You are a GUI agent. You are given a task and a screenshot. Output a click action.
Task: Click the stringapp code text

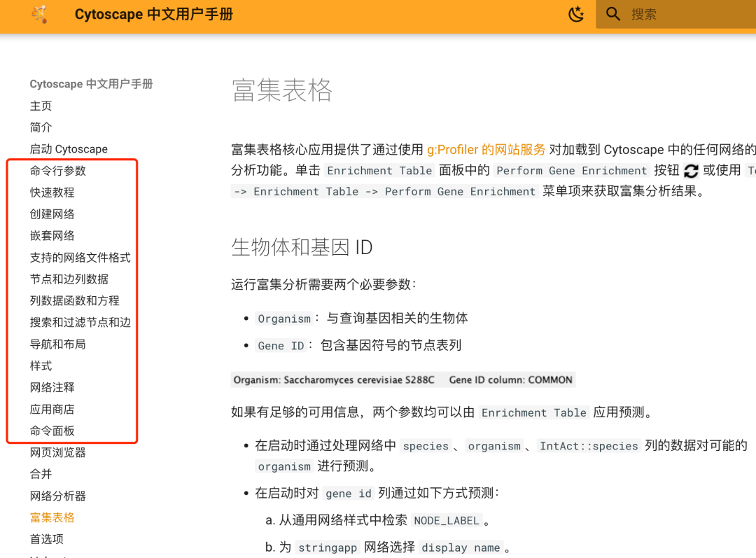pos(328,548)
